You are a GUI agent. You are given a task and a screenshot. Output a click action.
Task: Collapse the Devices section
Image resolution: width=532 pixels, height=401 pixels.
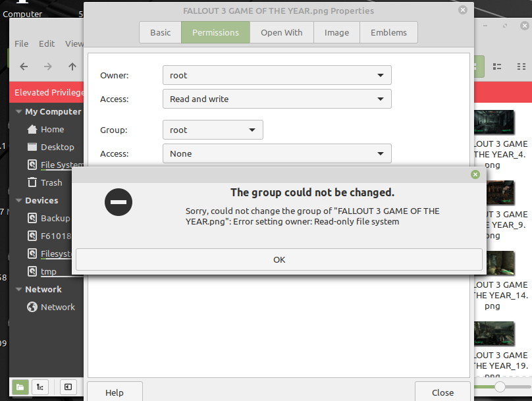pos(18,200)
